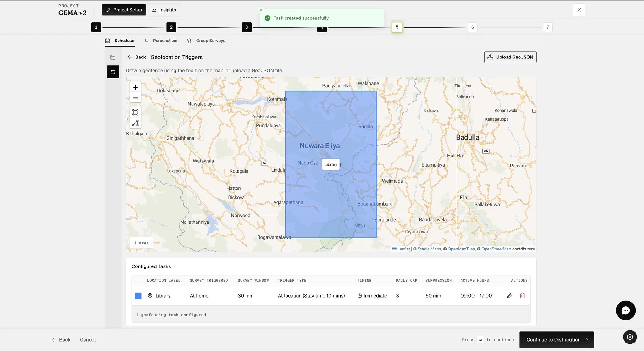Jump to setup step 7

tap(548, 27)
